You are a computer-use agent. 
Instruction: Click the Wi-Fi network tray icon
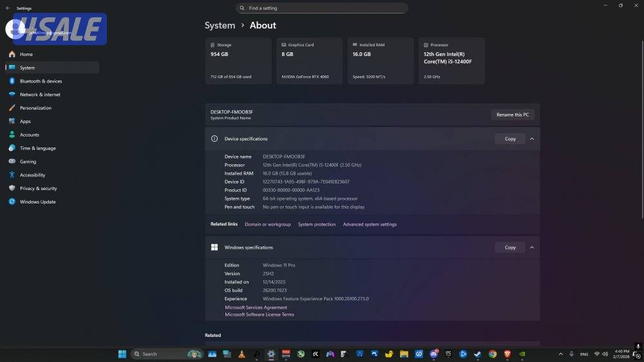click(597, 354)
